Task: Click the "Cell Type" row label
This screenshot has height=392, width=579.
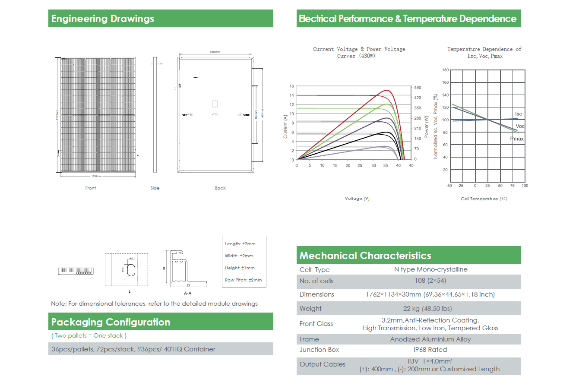Action: (314, 269)
